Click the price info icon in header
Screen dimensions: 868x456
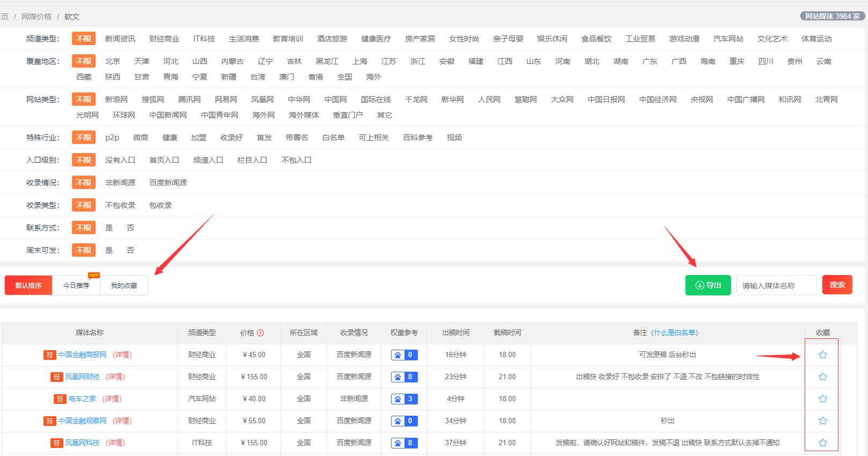tap(261, 333)
